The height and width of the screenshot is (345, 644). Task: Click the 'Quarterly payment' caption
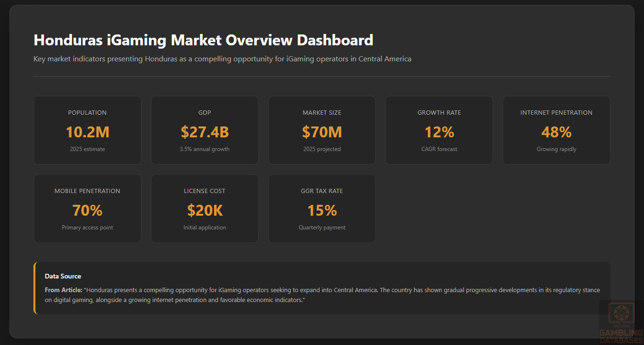click(x=322, y=227)
